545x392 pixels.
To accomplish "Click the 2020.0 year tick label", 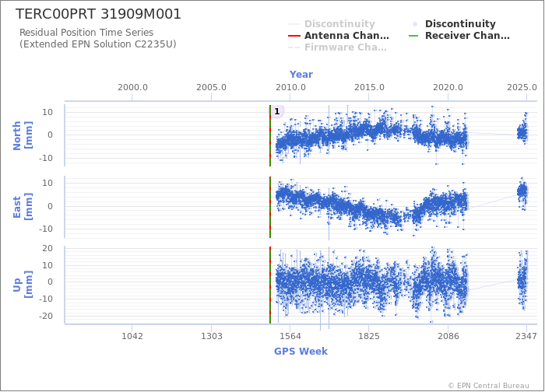I will point(448,87).
